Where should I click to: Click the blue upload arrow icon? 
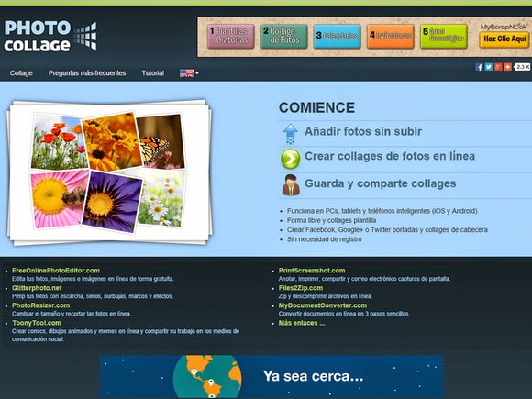291,134
